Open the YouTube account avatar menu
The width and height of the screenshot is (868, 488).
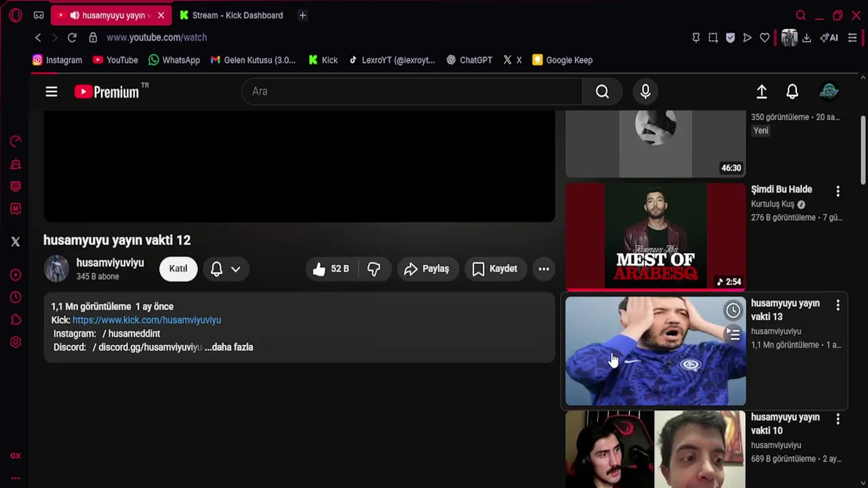point(829,91)
